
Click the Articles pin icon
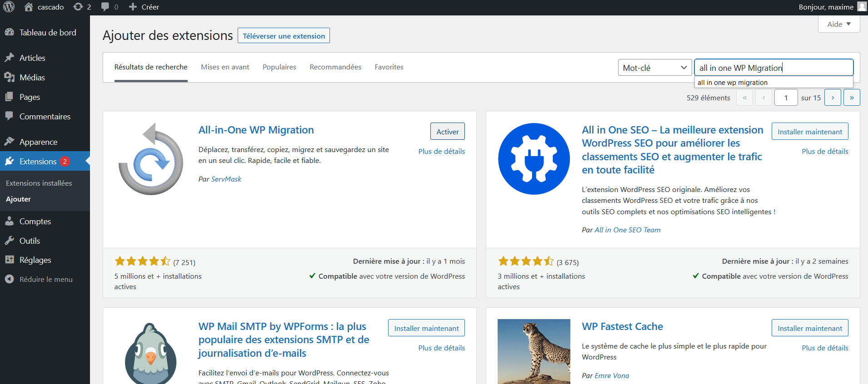click(10, 58)
